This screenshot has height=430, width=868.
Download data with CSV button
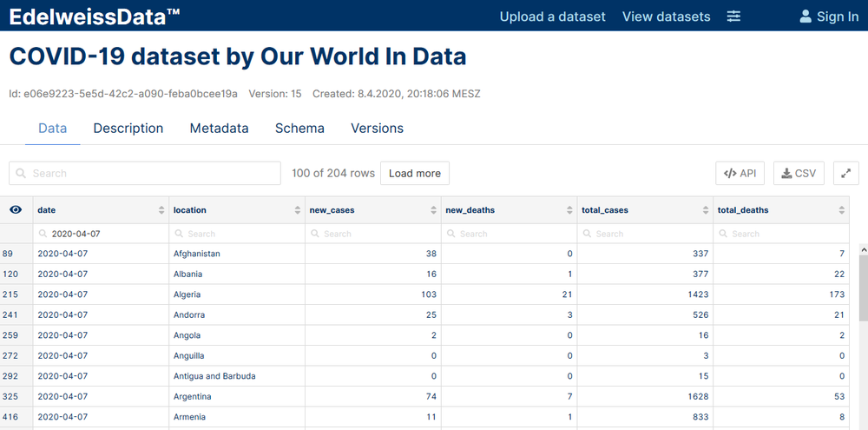799,174
